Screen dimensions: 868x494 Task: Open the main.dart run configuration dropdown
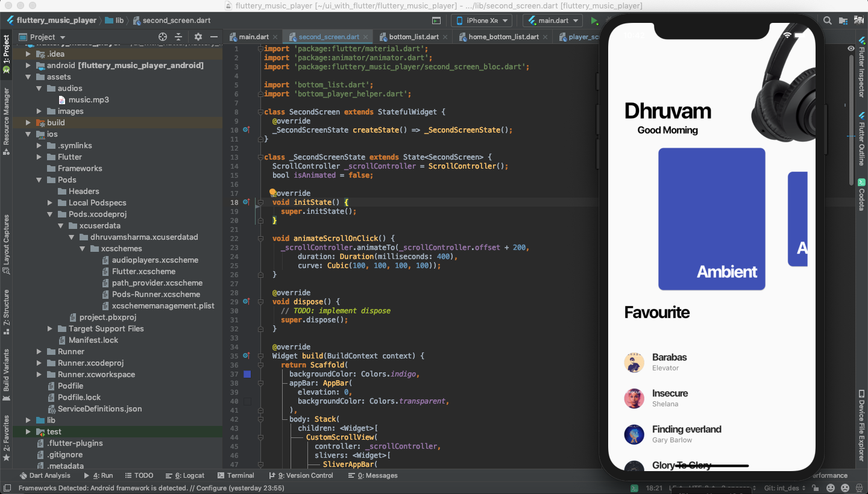pos(552,20)
